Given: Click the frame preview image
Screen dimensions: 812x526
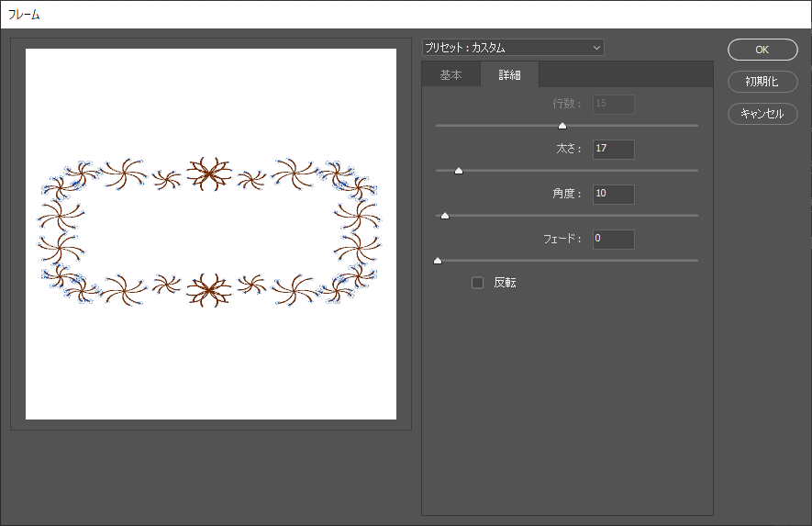Looking at the screenshot, I should pyautogui.click(x=211, y=234).
